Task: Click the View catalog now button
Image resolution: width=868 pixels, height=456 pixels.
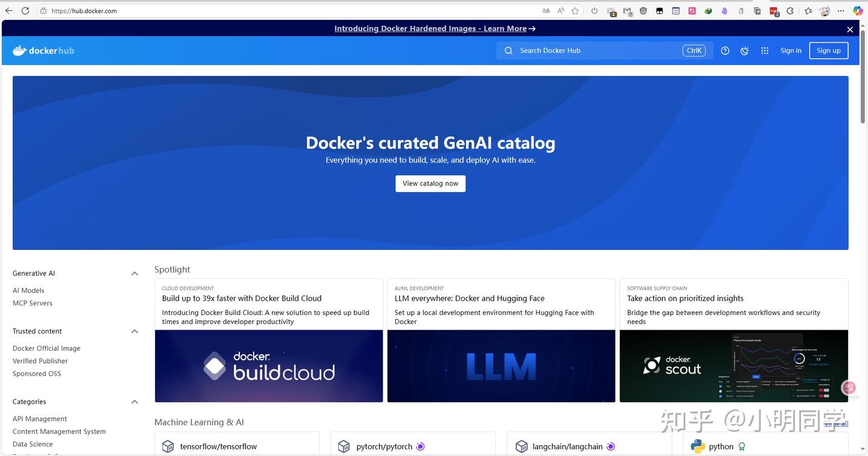Action: pyautogui.click(x=430, y=183)
